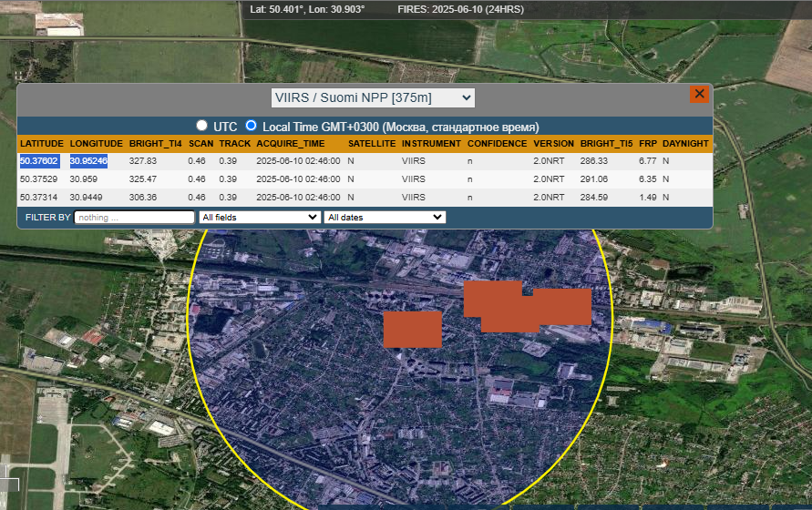This screenshot has width=812, height=510.
Task: Click FRP value 1.49
Action: pos(648,198)
